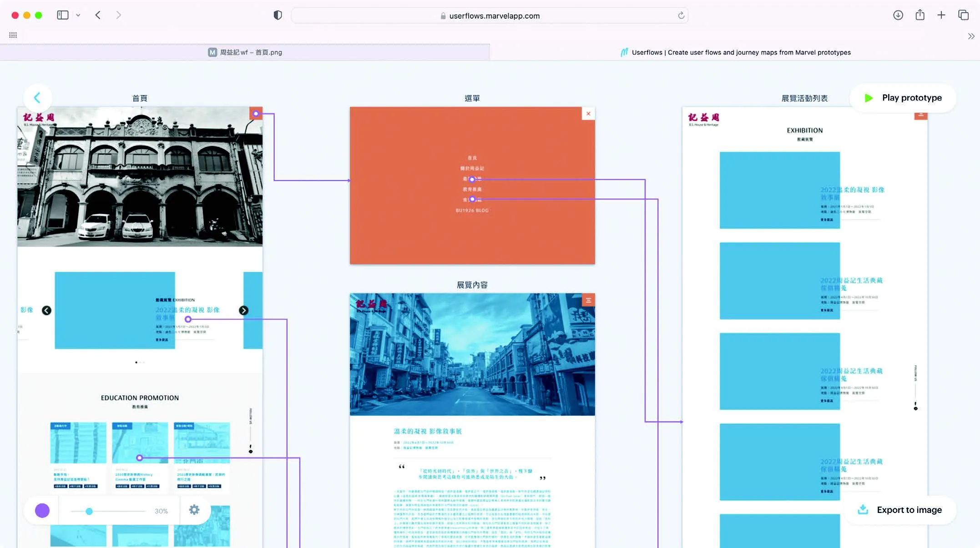
Task: Open Safari downloads icon
Action: [898, 15]
